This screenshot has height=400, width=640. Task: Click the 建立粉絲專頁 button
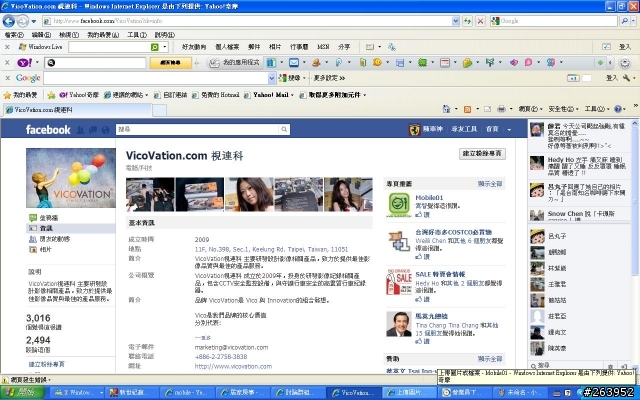click(x=481, y=154)
